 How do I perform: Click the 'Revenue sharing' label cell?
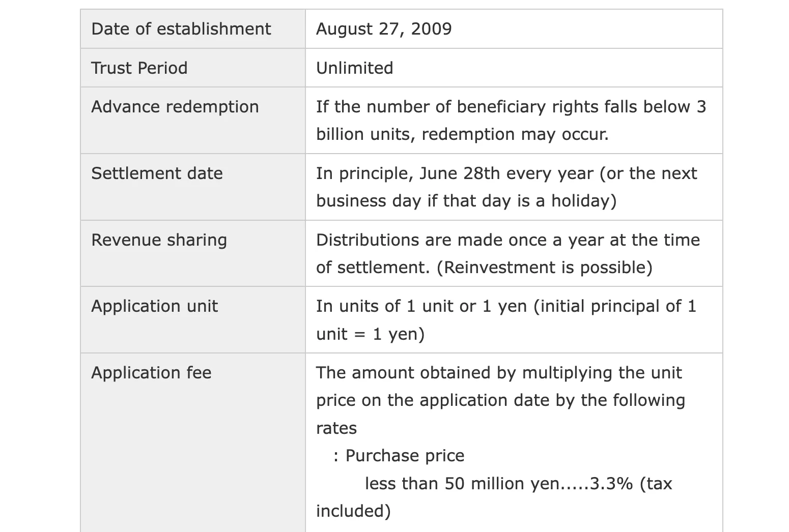coord(192,254)
